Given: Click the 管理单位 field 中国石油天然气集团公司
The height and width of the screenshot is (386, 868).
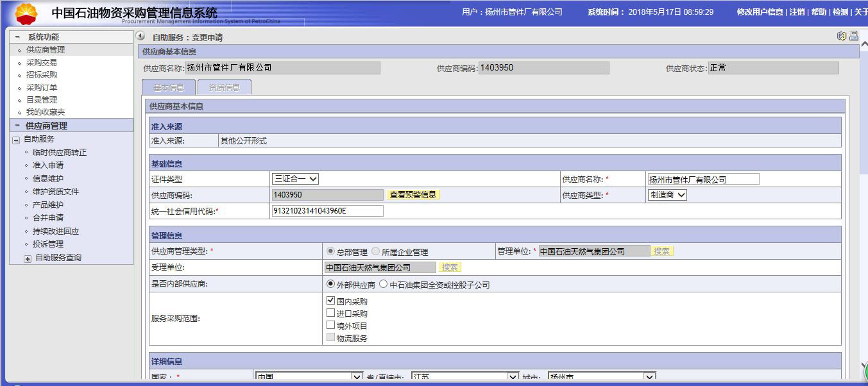Looking at the screenshot, I should [x=594, y=251].
